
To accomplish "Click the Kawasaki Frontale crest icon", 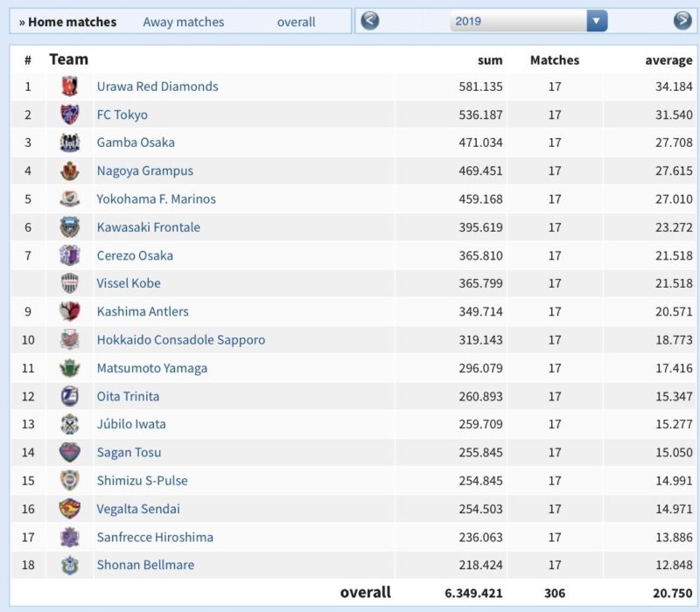I will tap(70, 227).
